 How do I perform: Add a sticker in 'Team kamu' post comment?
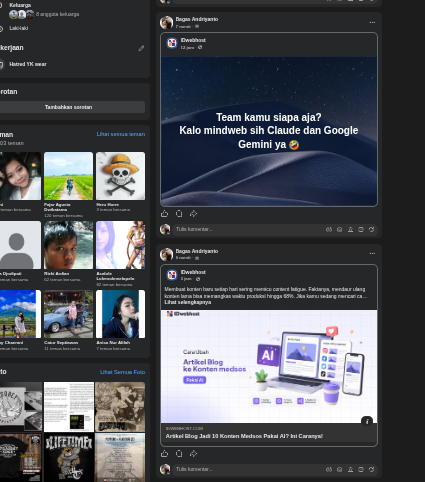coord(371,229)
